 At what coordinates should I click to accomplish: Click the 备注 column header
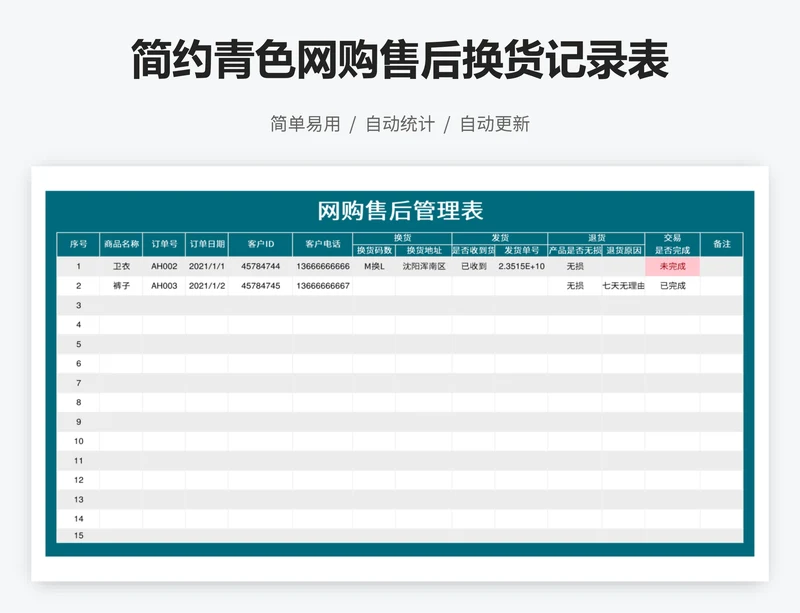pyautogui.click(x=721, y=244)
